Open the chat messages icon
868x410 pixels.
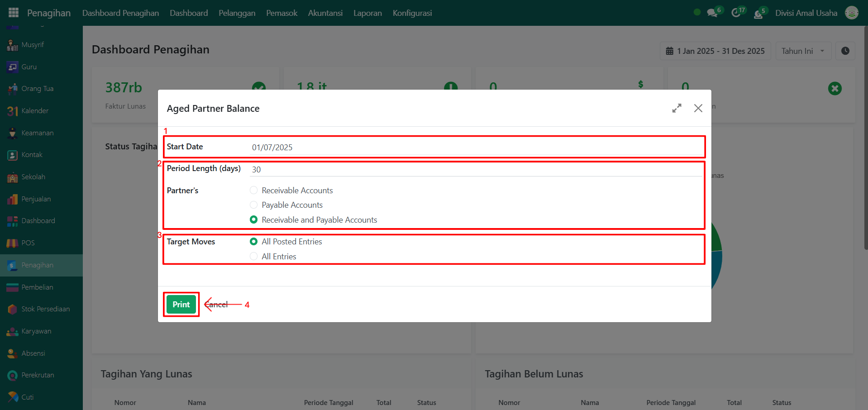712,13
